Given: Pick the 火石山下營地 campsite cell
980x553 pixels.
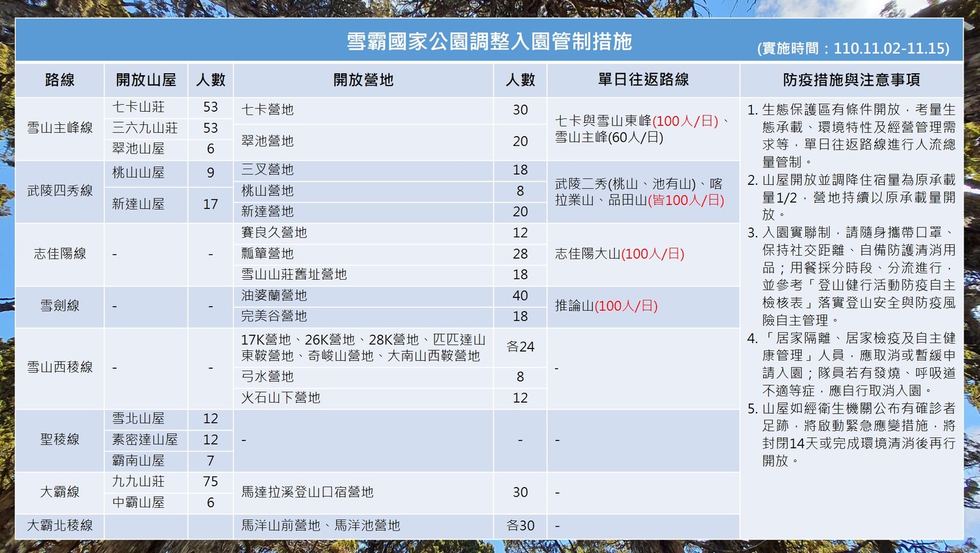Looking at the screenshot, I should pyautogui.click(x=363, y=398).
